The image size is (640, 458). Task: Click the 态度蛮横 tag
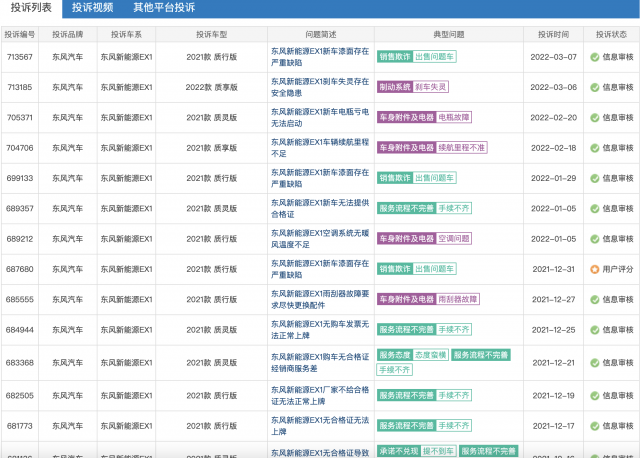(431, 355)
